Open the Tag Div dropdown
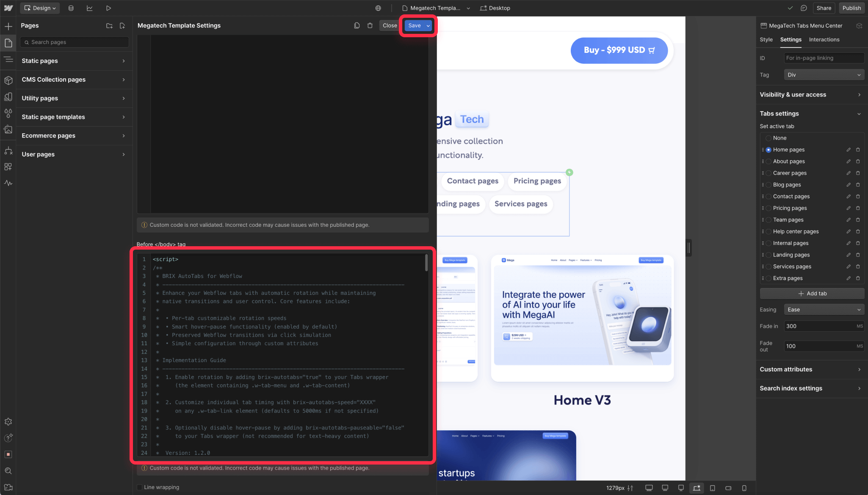The image size is (868, 495). 824,75
